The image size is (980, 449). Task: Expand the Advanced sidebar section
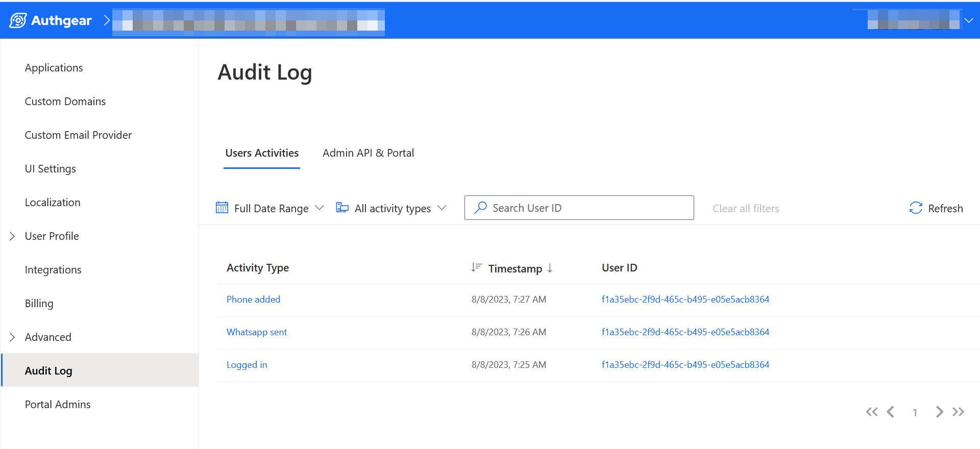point(12,337)
